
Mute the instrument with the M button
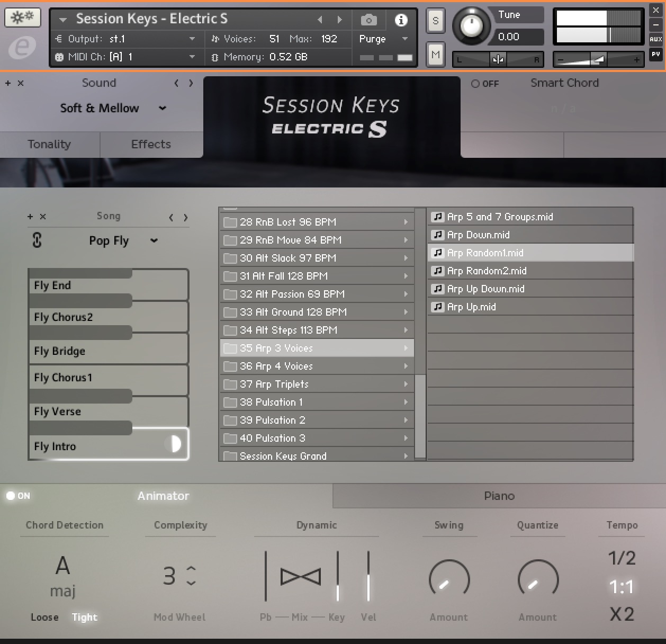pos(435,54)
